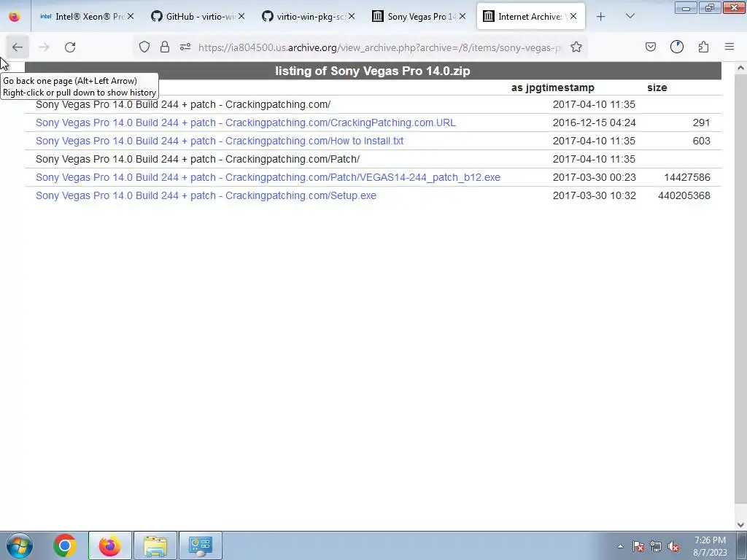Close the Intel Xeon tab
The width and height of the screenshot is (747, 560).
tap(131, 16)
